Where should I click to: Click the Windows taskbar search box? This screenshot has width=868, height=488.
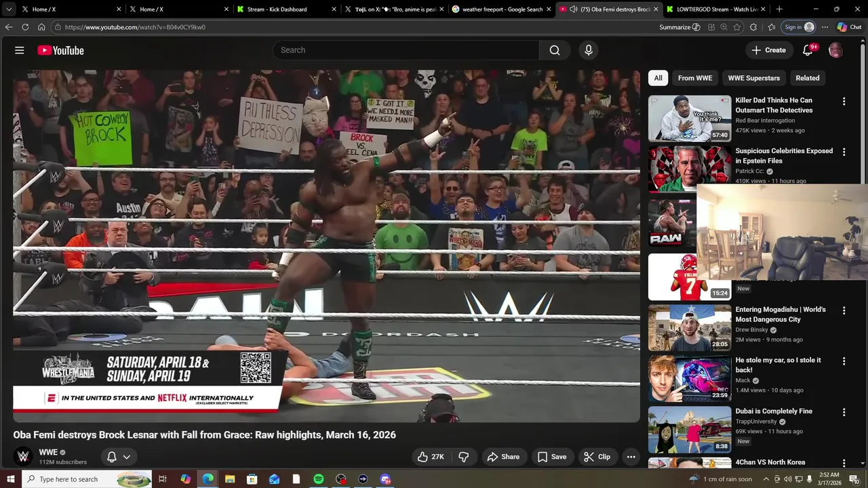[87, 479]
